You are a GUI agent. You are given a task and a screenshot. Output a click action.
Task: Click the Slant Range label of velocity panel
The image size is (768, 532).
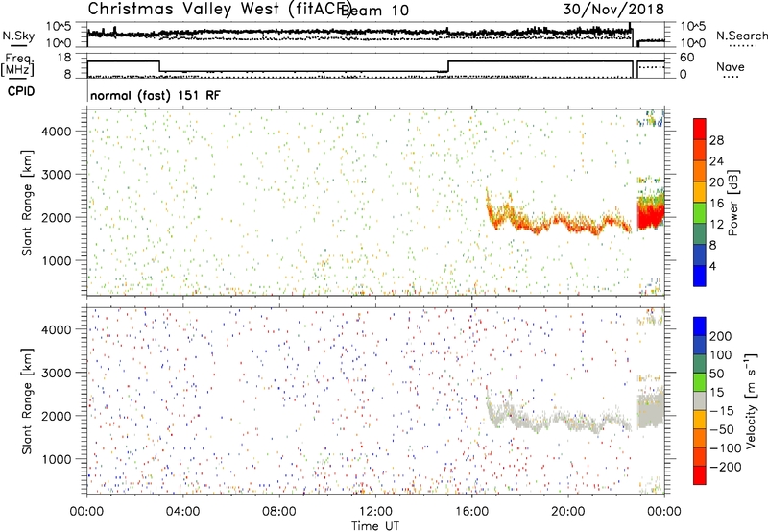pos(27,401)
